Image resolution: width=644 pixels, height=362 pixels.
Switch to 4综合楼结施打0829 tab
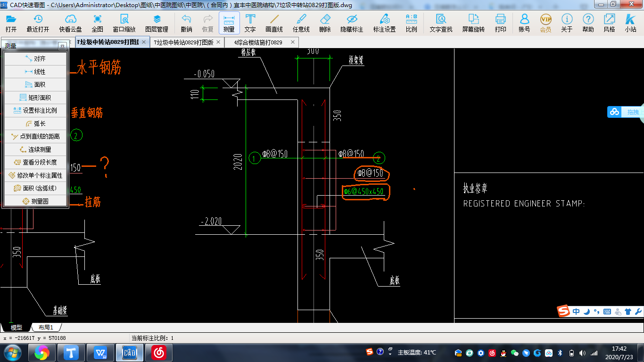(x=258, y=42)
